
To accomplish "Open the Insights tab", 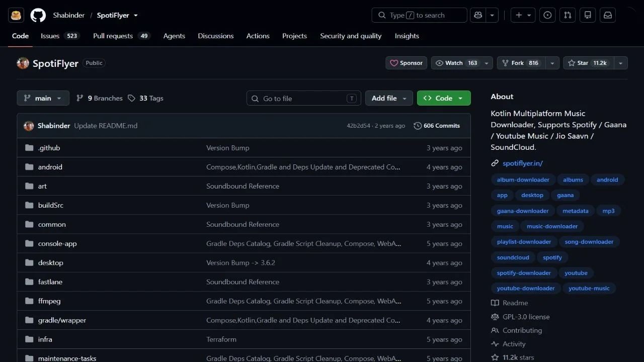I will [407, 36].
